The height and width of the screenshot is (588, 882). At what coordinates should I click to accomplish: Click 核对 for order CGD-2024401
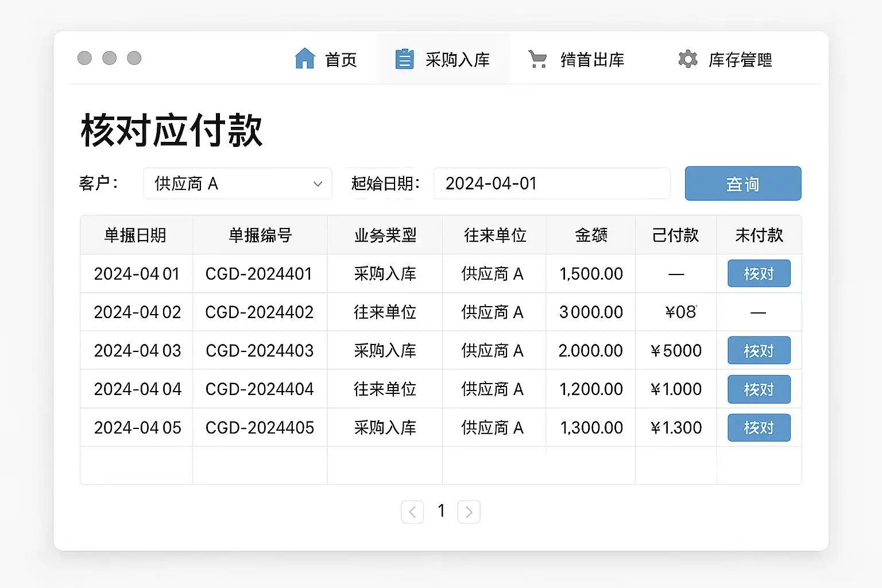pyautogui.click(x=759, y=273)
